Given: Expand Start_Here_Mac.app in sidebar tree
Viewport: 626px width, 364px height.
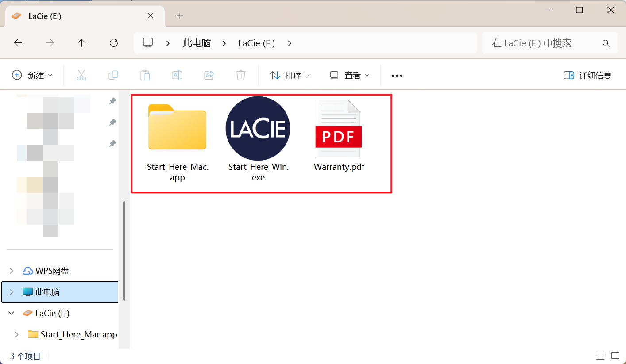Looking at the screenshot, I should pos(17,334).
